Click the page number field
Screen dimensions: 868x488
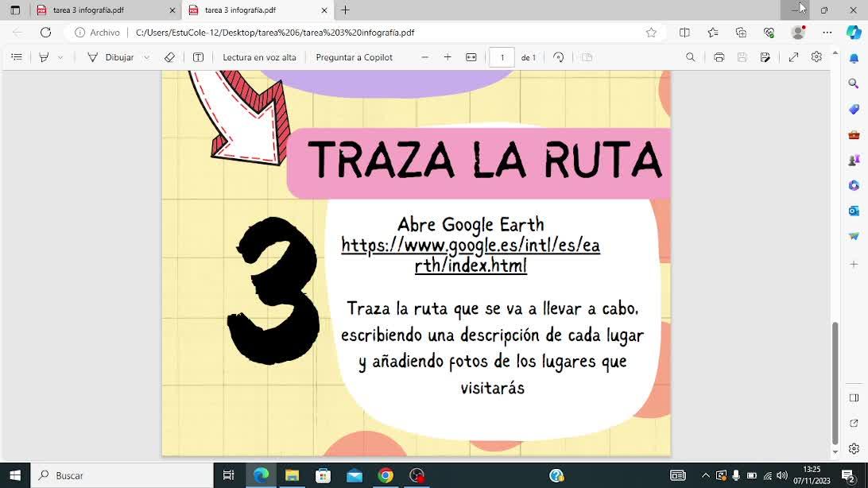pyautogui.click(x=502, y=57)
